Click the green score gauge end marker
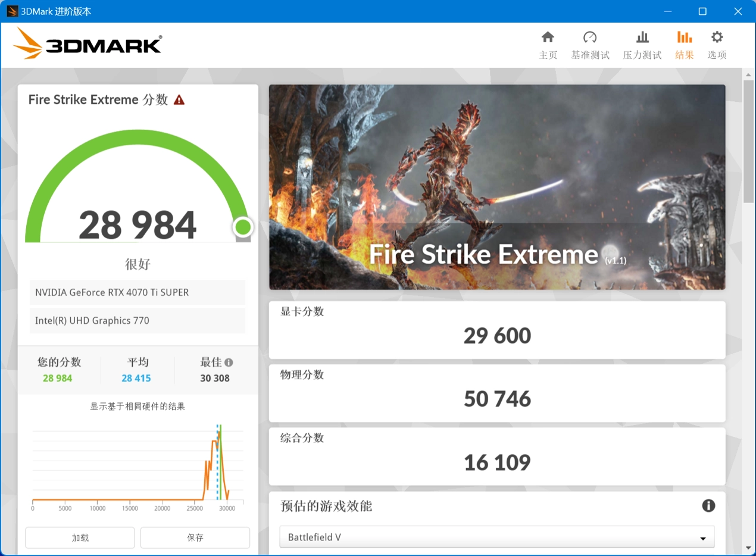Screen dimensions: 756x556 pos(243,227)
